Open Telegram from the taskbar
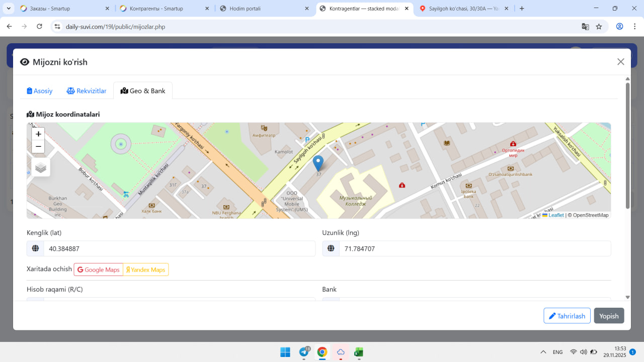The width and height of the screenshot is (644, 362). point(304,352)
